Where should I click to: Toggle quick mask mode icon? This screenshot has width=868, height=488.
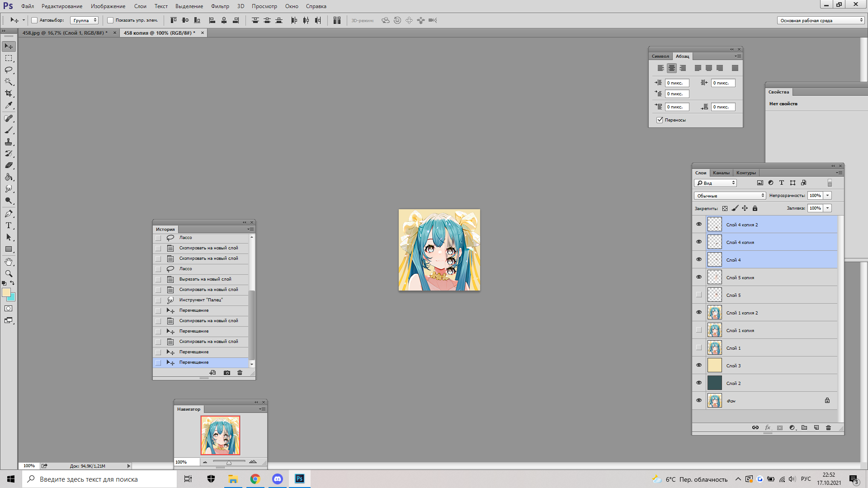coord(9,309)
